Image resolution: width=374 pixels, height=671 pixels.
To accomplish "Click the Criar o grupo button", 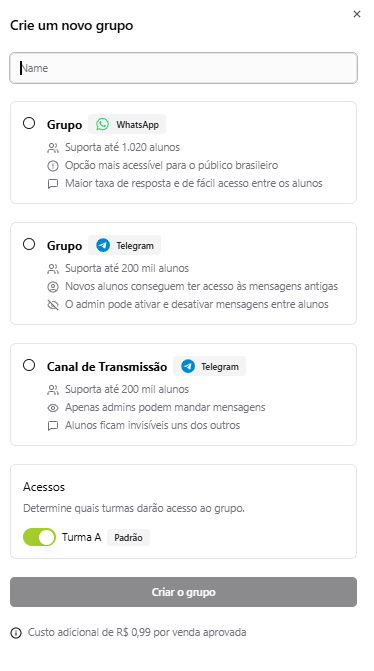I will click(x=183, y=592).
